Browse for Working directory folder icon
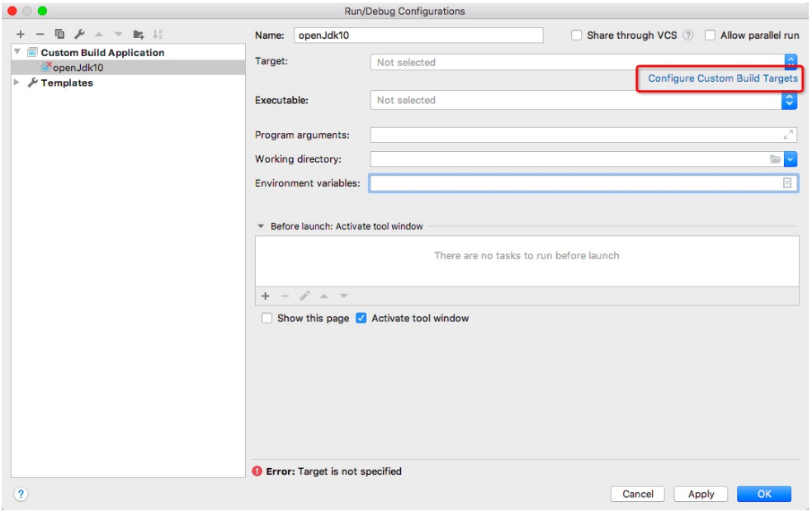The width and height of the screenshot is (812, 516). tap(775, 159)
